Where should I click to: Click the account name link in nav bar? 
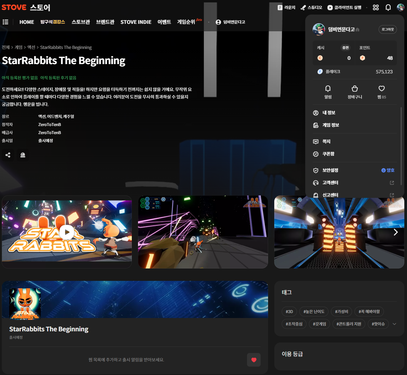(x=230, y=22)
